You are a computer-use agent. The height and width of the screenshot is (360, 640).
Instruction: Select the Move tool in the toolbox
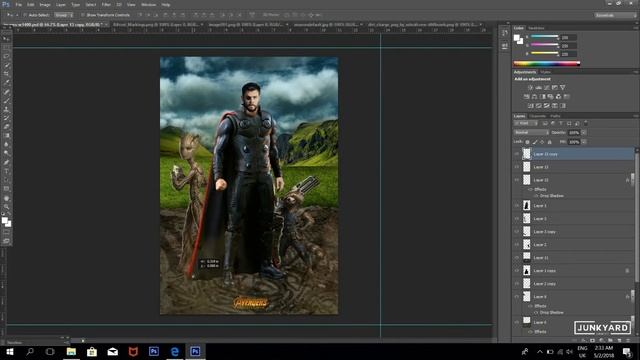click(x=7, y=39)
